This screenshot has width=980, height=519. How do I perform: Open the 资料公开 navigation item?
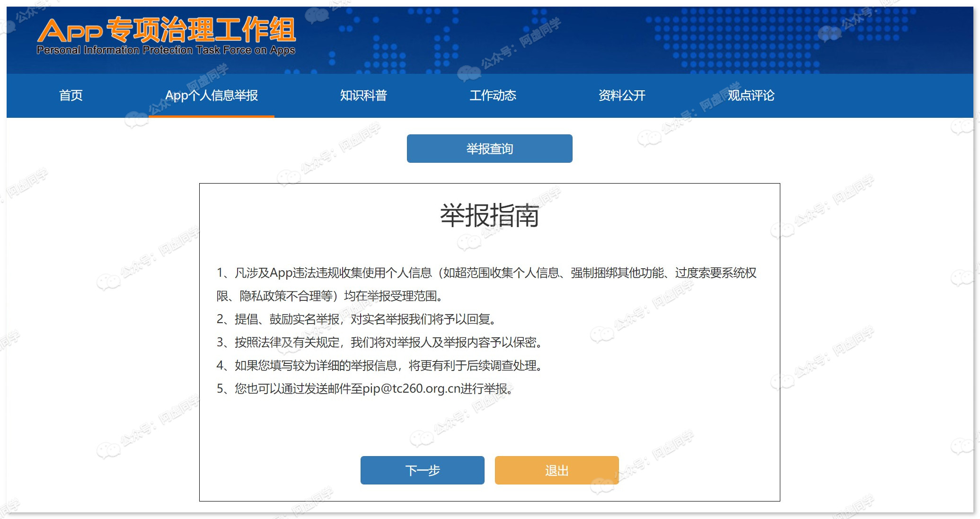pyautogui.click(x=622, y=96)
